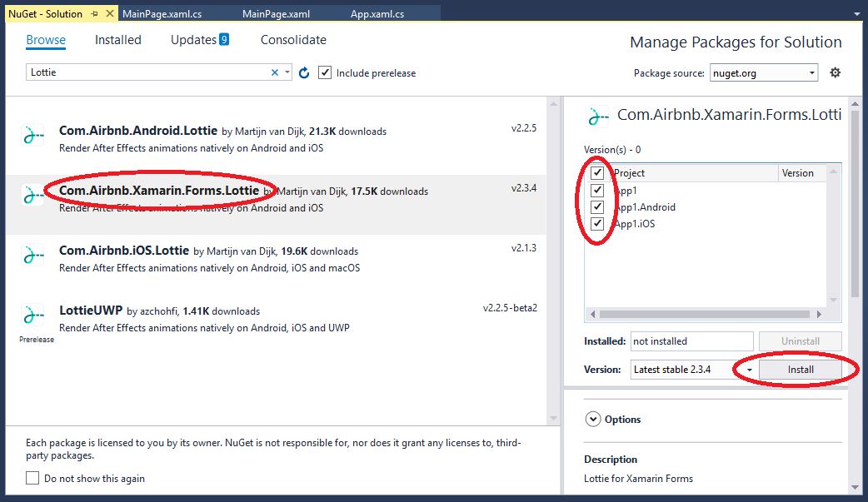Click version v2.2.5-beta2 label
This screenshot has width=868, height=502.
click(510, 308)
